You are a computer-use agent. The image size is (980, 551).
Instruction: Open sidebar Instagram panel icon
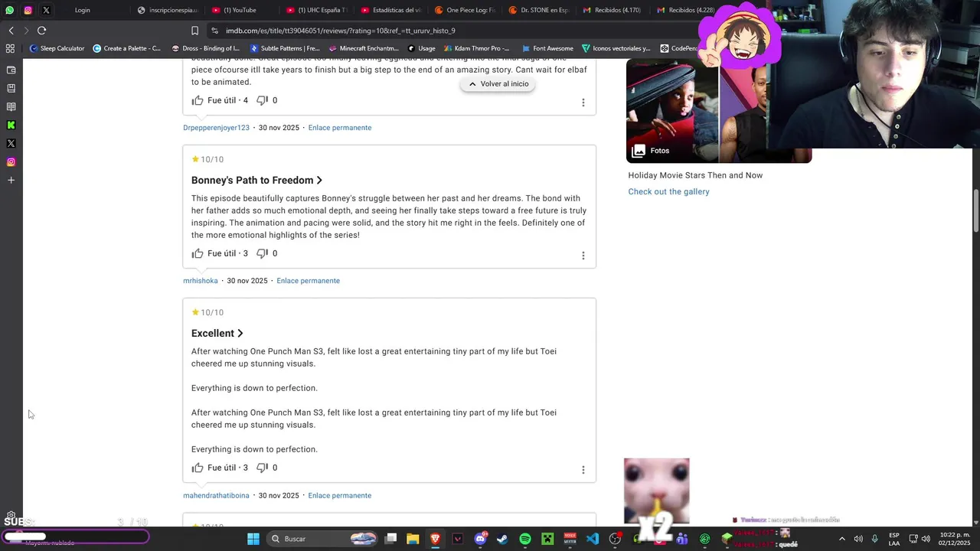coord(11,161)
